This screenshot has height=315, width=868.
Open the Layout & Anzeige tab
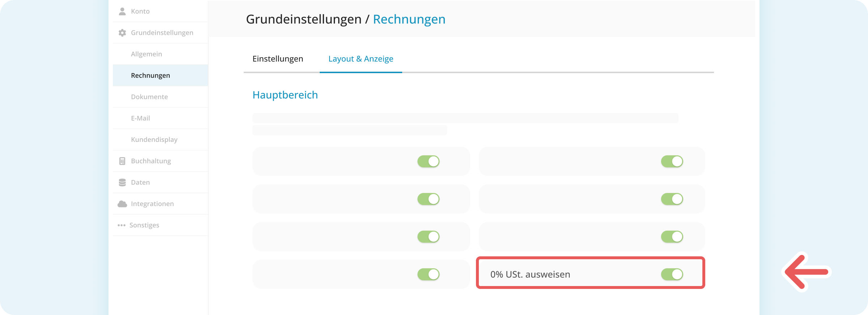[x=361, y=58]
